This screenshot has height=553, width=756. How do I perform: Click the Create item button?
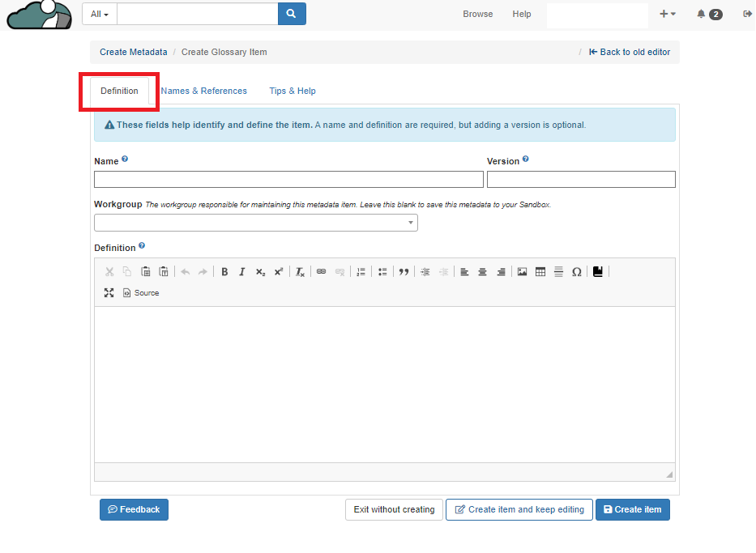pos(632,509)
